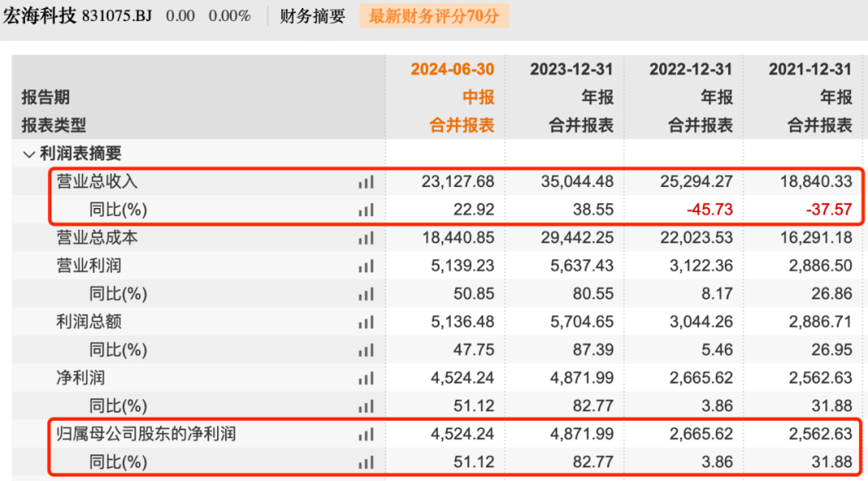Viewport: 868px width, 481px height.
Task: Click the 2021-12-31 report period header
Action: point(810,69)
